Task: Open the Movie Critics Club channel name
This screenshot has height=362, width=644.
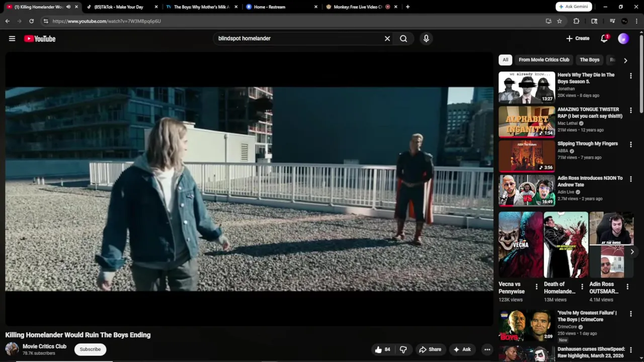Action: [x=44, y=346]
